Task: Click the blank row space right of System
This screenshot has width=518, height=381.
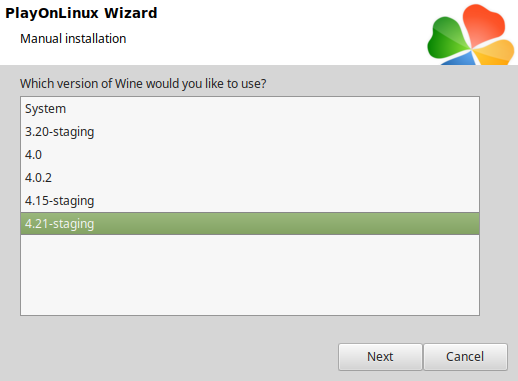Action: [267, 109]
